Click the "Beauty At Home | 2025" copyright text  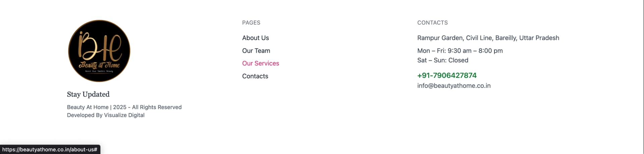pyautogui.click(x=97, y=107)
